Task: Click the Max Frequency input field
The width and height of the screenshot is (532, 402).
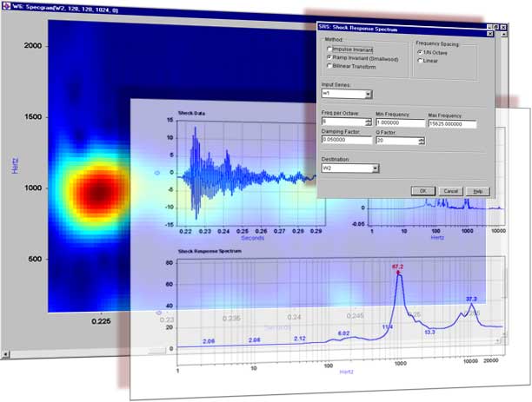Action: tap(452, 124)
